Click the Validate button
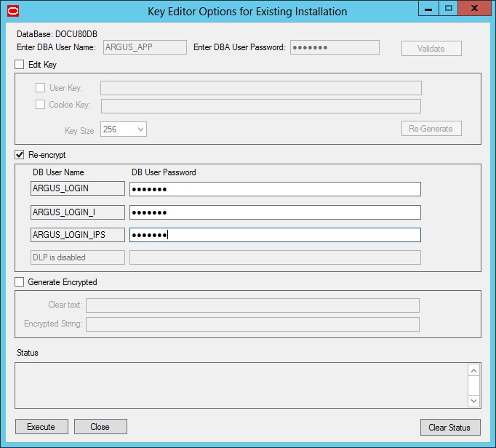The image size is (496, 448). (x=431, y=49)
